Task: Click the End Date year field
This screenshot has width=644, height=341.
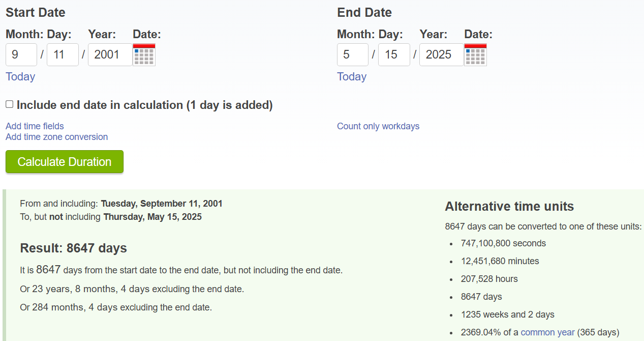Action: pyautogui.click(x=441, y=54)
